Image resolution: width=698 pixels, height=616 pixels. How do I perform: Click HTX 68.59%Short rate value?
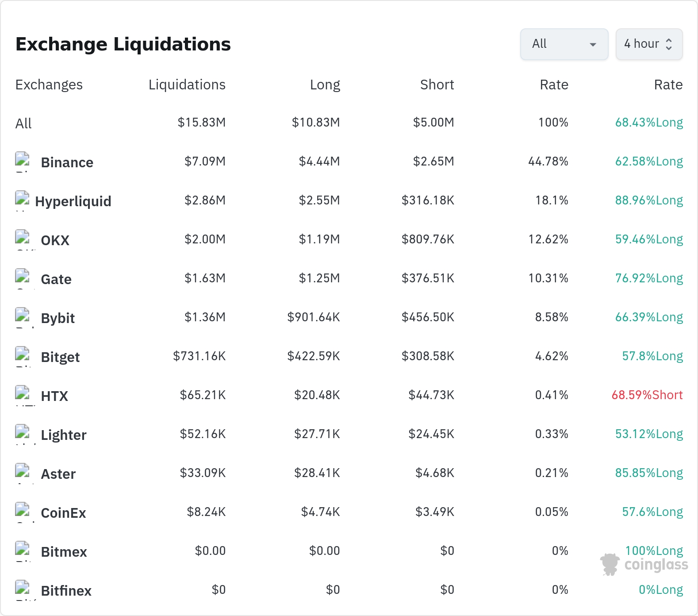(x=647, y=395)
